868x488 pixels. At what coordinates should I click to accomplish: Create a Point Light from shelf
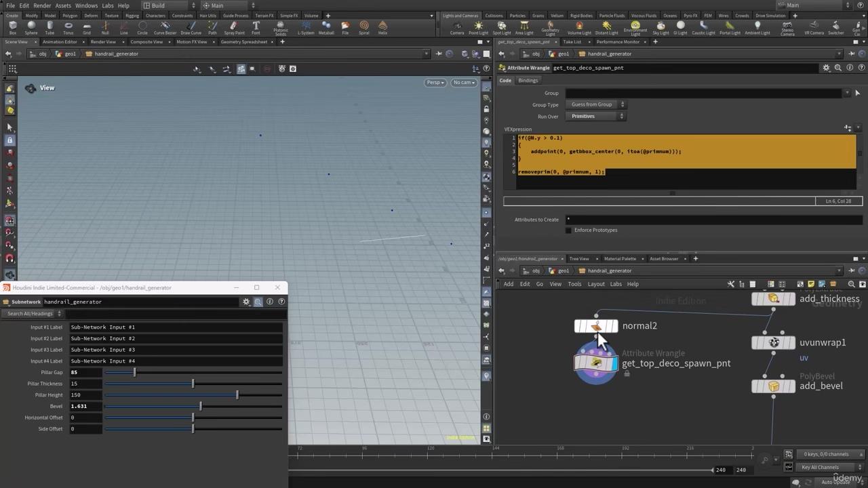(x=478, y=27)
